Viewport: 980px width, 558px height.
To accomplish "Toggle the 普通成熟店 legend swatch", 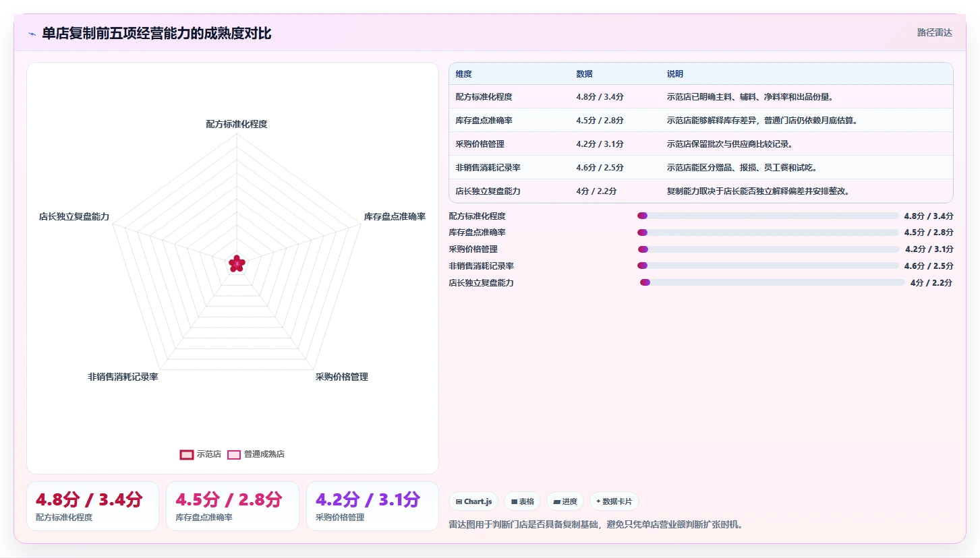I will coord(234,454).
